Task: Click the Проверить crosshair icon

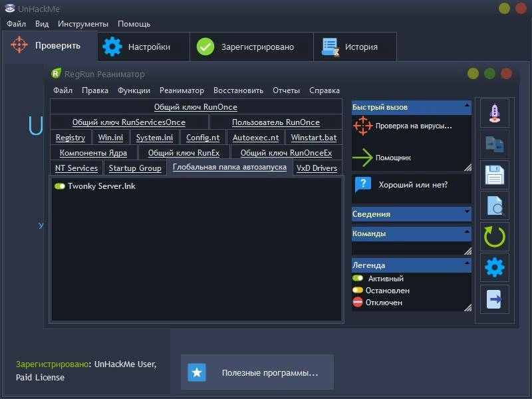Action: pyautogui.click(x=19, y=45)
